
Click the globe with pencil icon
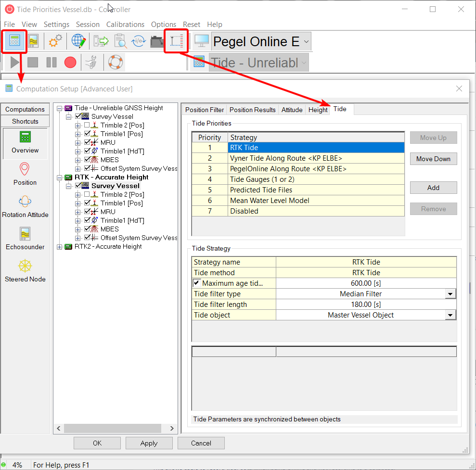pyautogui.click(x=78, y=41)
